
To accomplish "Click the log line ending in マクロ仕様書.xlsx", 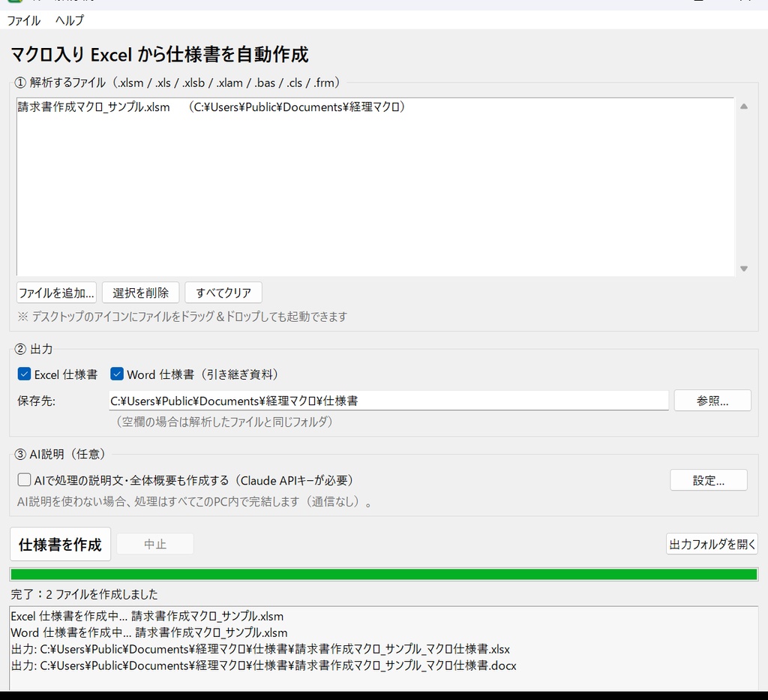I will (260, 649).
